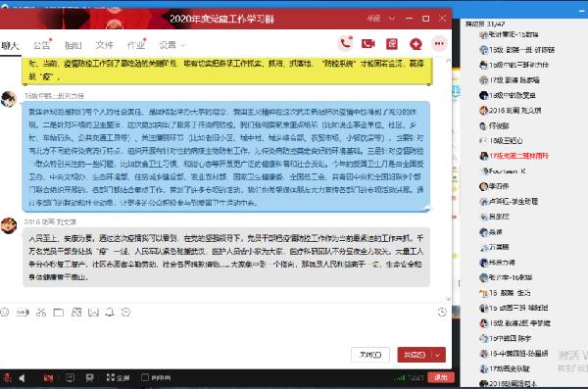Screen dimensions: 588x389
Task: Open the send image icon
Action: click(93, 313)
